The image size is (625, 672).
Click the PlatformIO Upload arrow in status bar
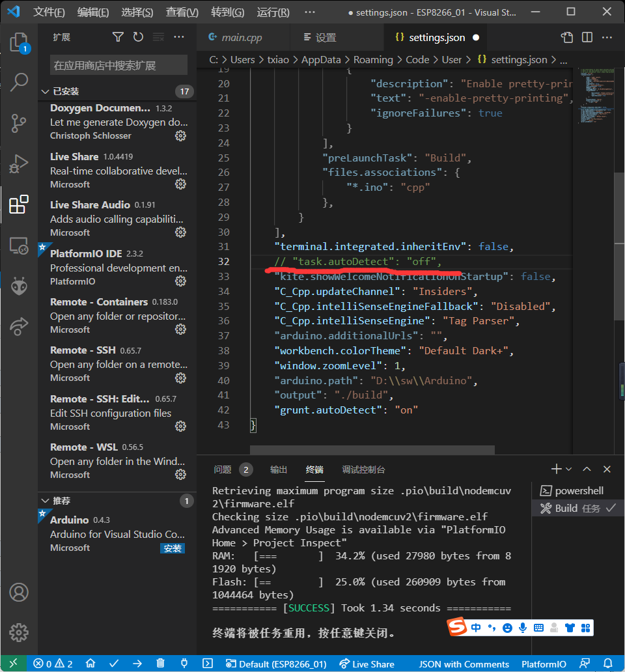(137, 664)
